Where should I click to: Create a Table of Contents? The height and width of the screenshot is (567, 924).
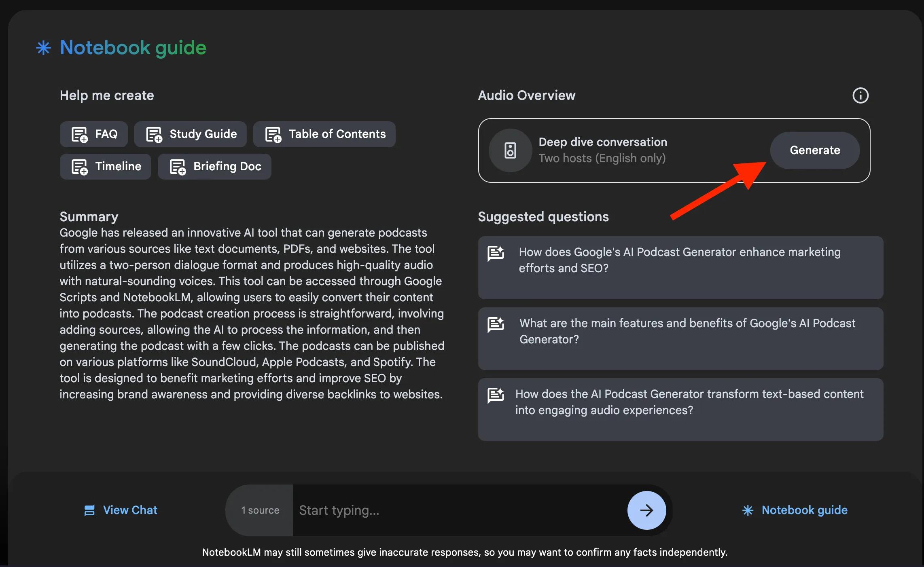[324, 134]
